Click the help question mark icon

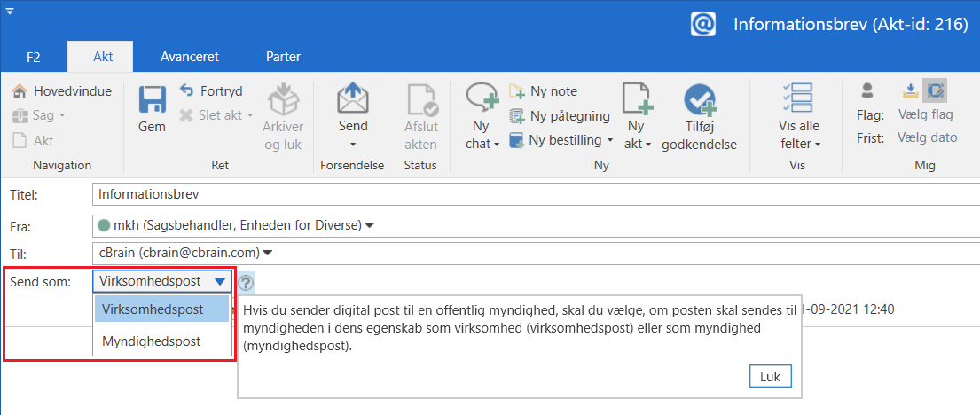[246, 283]
